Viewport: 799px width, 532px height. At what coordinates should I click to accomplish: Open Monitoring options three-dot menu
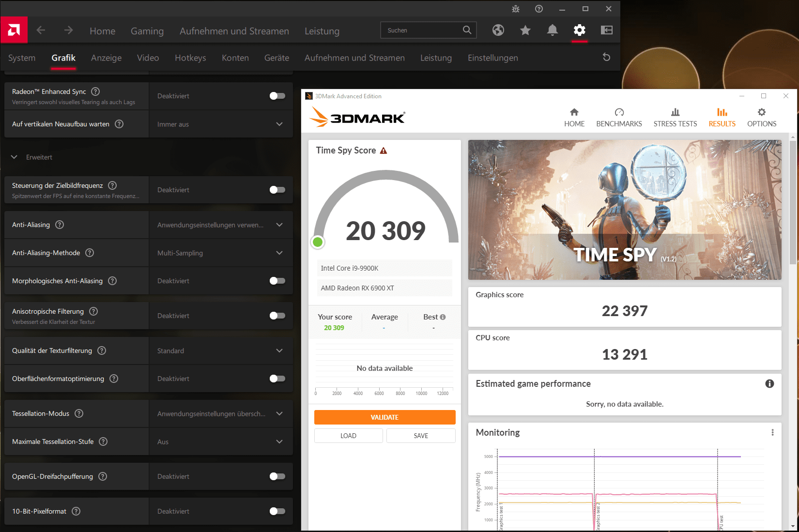772,432
